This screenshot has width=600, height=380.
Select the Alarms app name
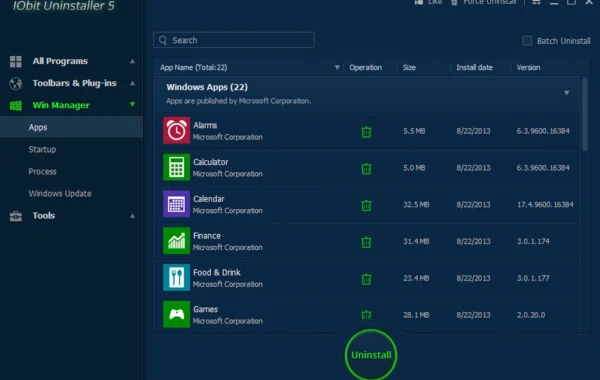click(x=205, y=125)
